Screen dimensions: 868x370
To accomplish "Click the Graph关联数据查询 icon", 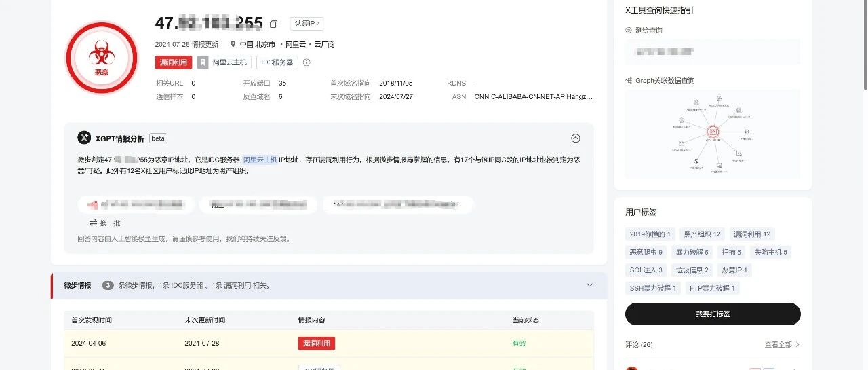I will coord(629,80).
